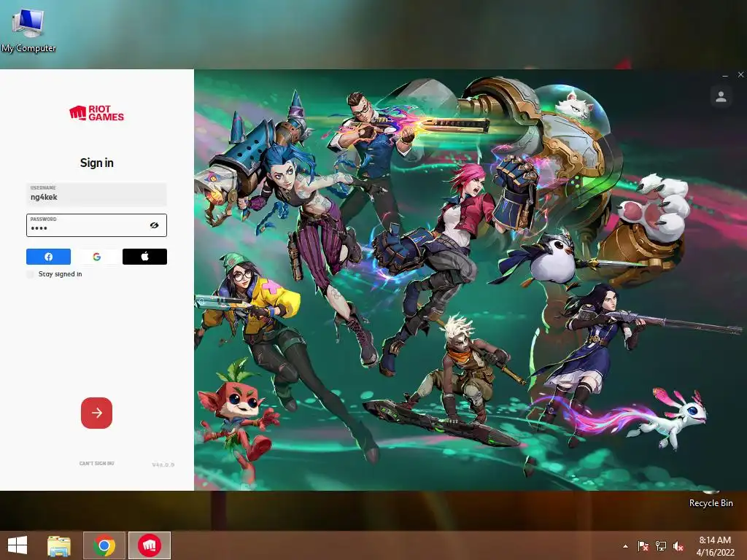Open the network status tray icon
747x560 pixels.
[x=661, y=546]
